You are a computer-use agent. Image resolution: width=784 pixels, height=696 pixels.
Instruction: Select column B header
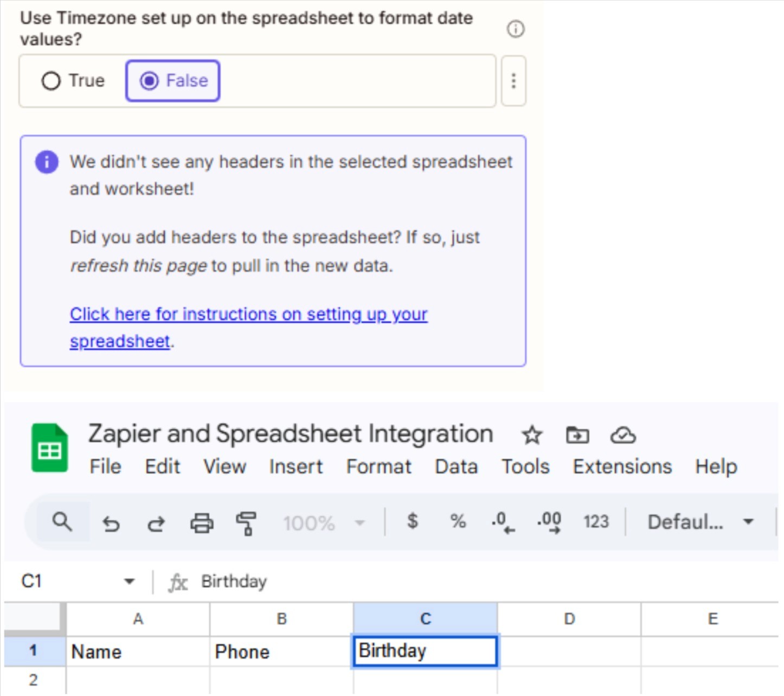click(x=282, y=619)
